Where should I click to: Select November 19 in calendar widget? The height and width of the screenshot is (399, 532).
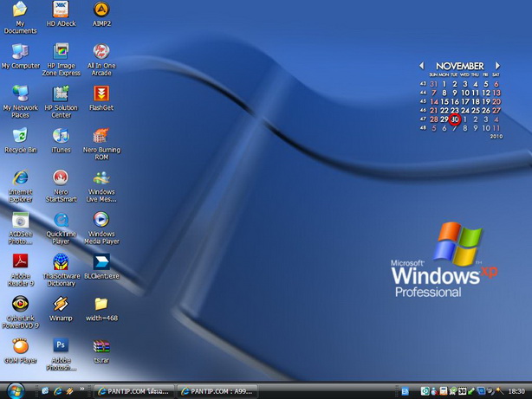(x=486, y=101)
